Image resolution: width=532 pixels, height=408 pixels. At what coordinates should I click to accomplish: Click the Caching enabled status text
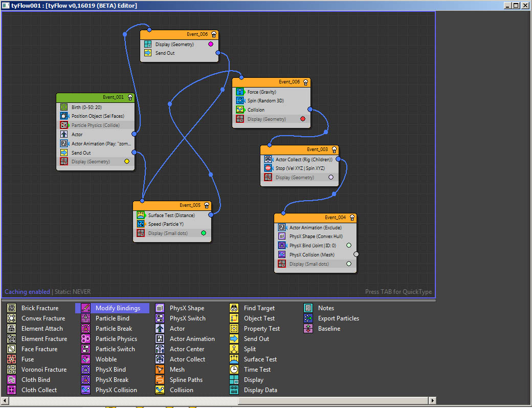(27, 292)
